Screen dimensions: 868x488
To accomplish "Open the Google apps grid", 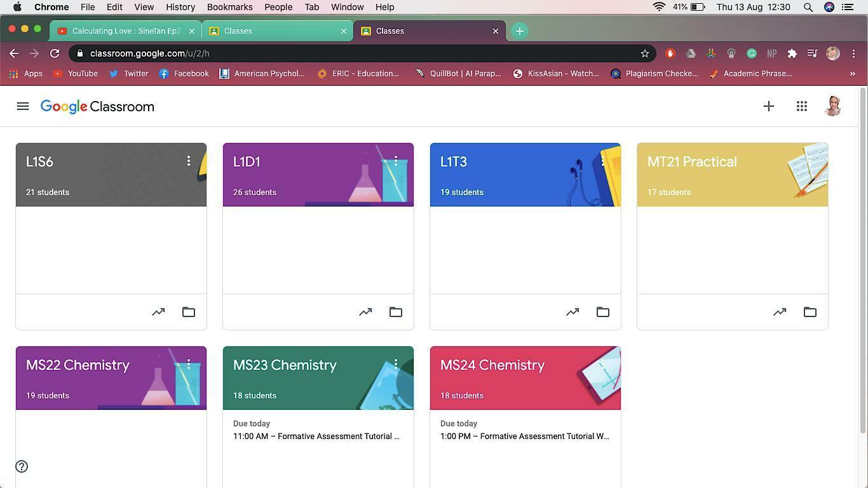I will (x=802, y=107).
